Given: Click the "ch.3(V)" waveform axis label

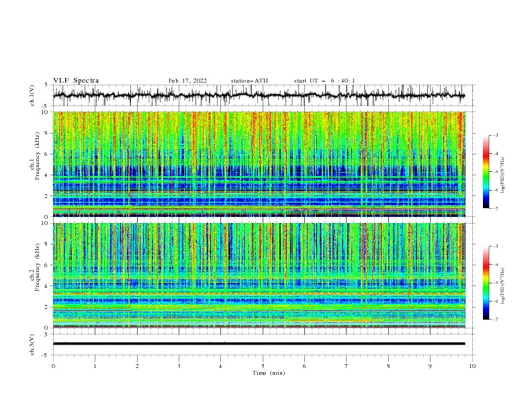Looking at the screenshot, I should [32, 345].
